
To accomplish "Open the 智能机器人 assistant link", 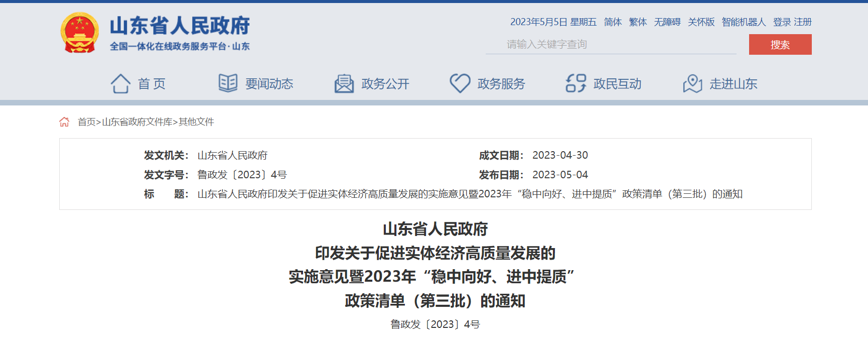I will [744, 22].
